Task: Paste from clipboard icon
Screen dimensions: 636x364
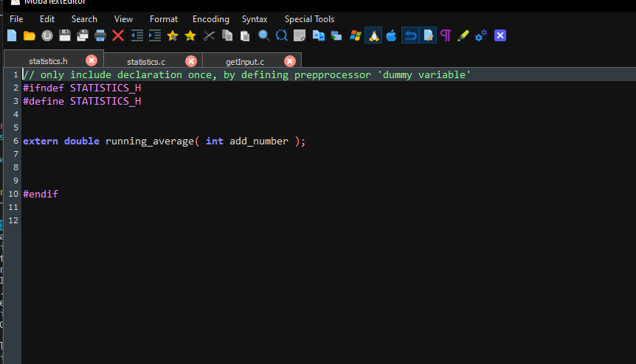Action: [245, 35]
